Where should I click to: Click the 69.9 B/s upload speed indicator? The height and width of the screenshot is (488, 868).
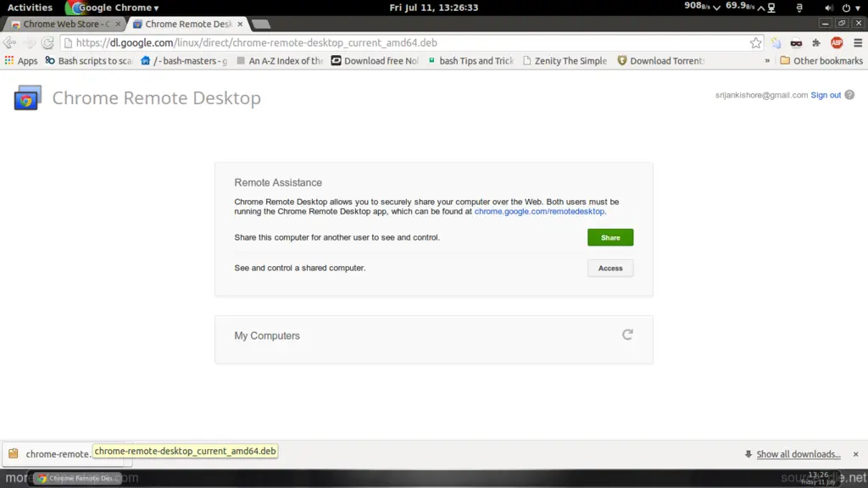coord(745,7)
